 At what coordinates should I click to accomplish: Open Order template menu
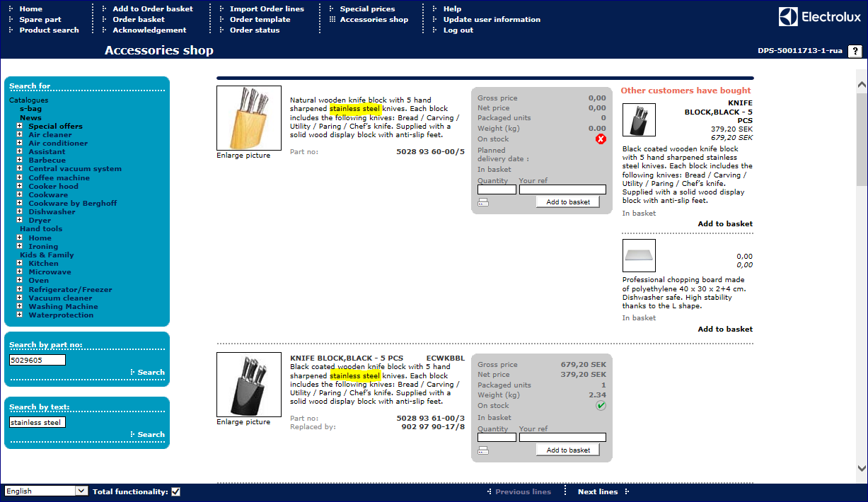260,19
